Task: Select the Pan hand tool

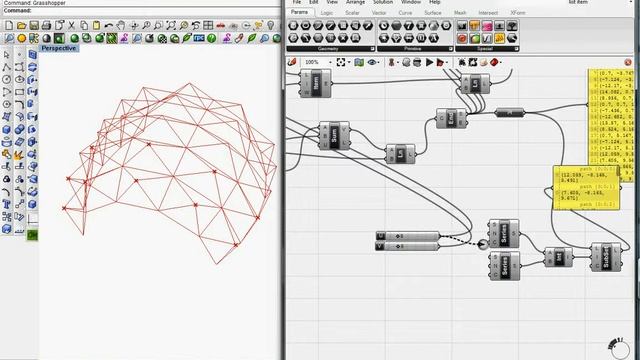Action: coord(121,25)
